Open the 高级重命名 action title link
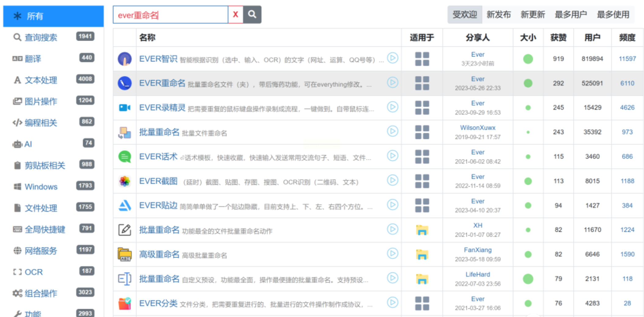The image size is (644, 317). 159,254
